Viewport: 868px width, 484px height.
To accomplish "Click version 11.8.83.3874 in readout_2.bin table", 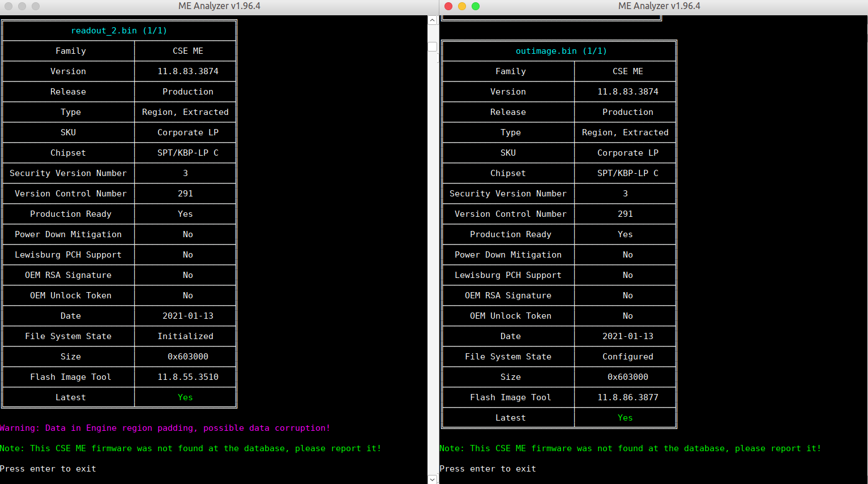I will [188, 71].
